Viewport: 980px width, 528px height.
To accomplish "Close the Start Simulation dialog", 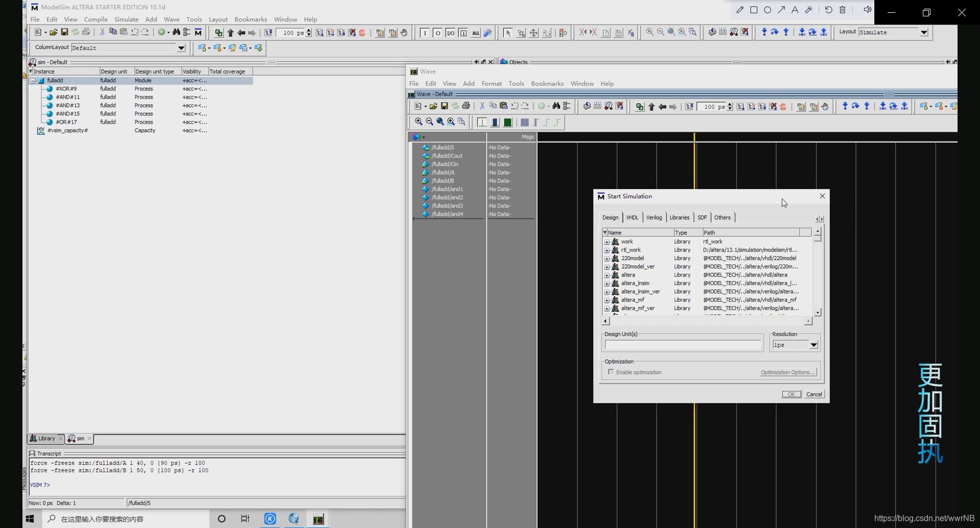I will 822,196.
